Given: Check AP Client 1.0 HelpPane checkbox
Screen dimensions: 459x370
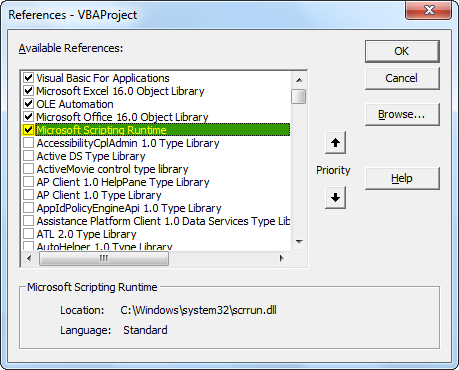Looking at the screenshot, I should 28,182.
